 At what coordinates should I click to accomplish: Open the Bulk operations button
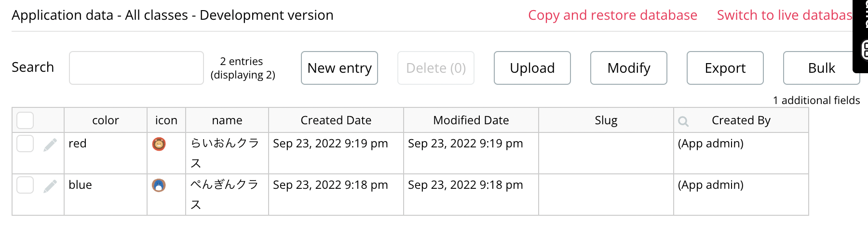[x=821, y=68]
